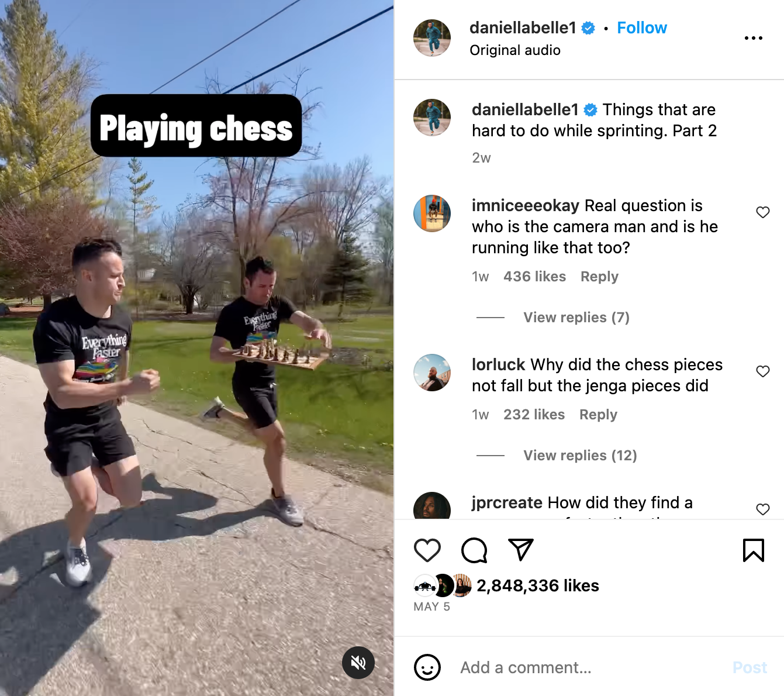Follow daniellabelle1
This screenshot has height=696, width=784.
(642, 28)
